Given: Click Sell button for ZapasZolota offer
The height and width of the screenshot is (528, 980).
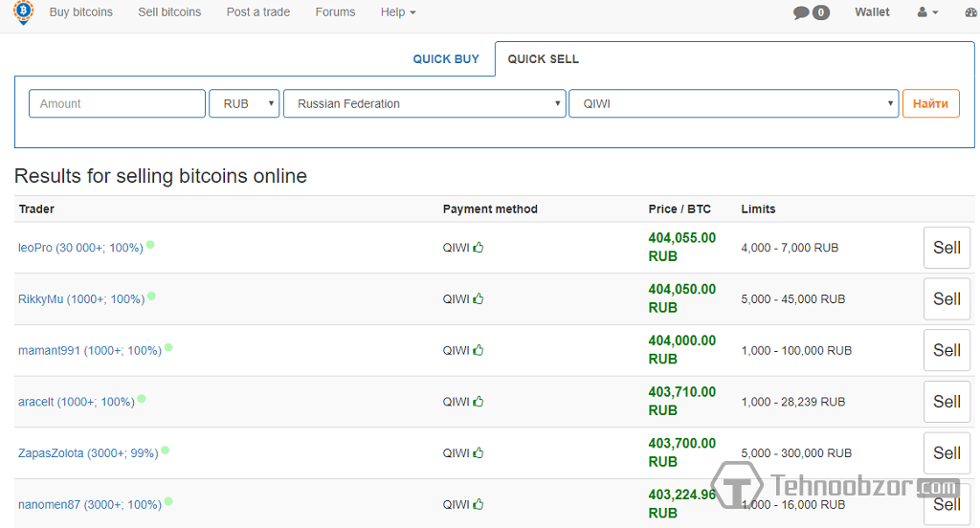Looking at the screenshot, I should pos(947,452).
